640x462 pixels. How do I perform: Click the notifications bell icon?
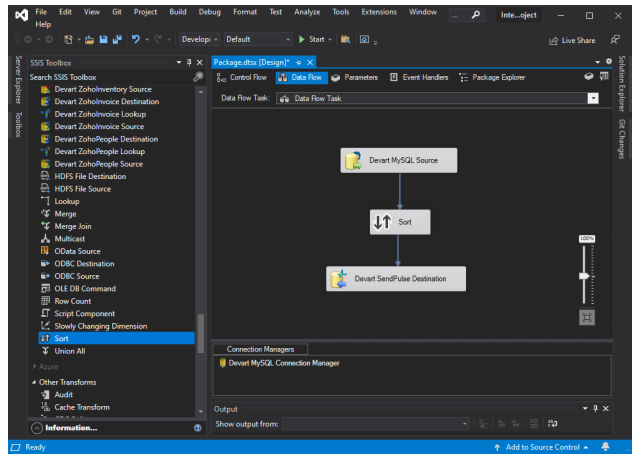point(605,447)
